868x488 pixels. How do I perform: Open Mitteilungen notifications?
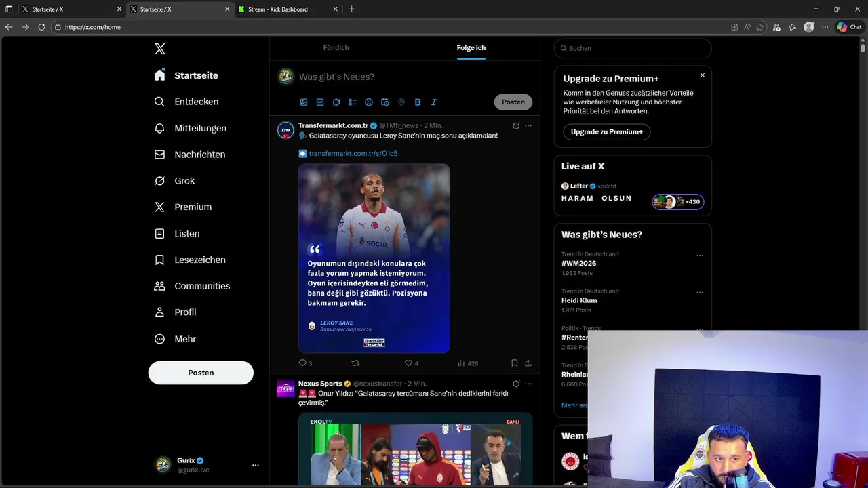[191, 128]
